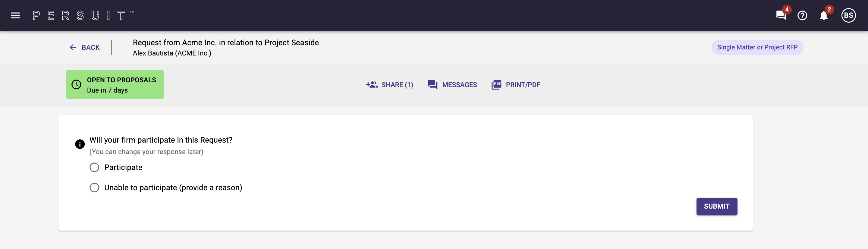Image resolution: width=868 pixels, height=249 pixels.
Task: Click the info icon beside the participation question
Action: [x=80, y=144]
